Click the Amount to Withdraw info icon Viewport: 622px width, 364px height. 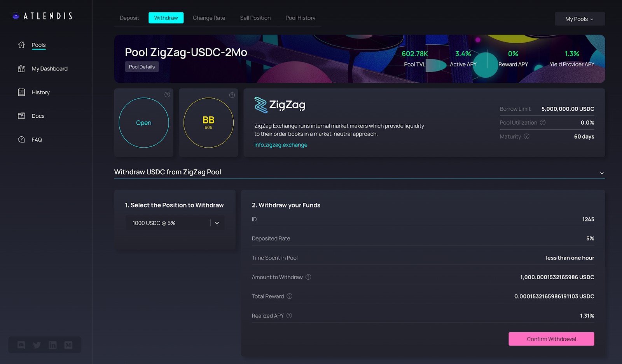point(308,277)
